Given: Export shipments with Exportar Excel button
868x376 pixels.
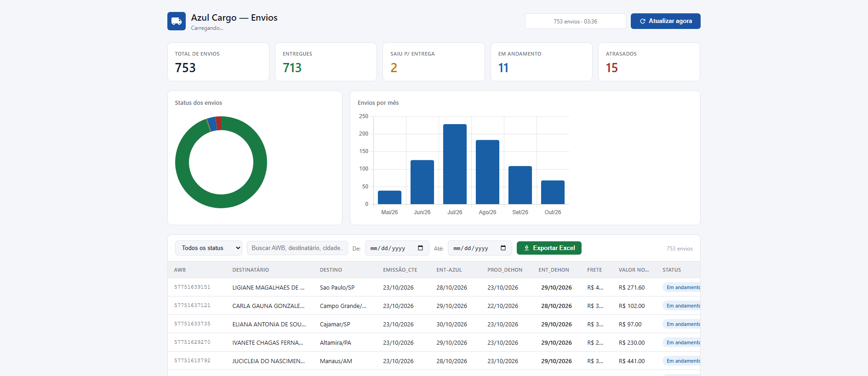Looking at the screenshot, I should (549, 248).
